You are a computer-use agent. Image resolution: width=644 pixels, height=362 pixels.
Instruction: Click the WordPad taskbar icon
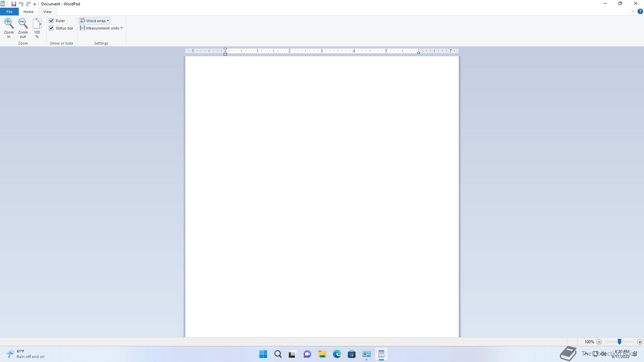(x=381, y=354)
